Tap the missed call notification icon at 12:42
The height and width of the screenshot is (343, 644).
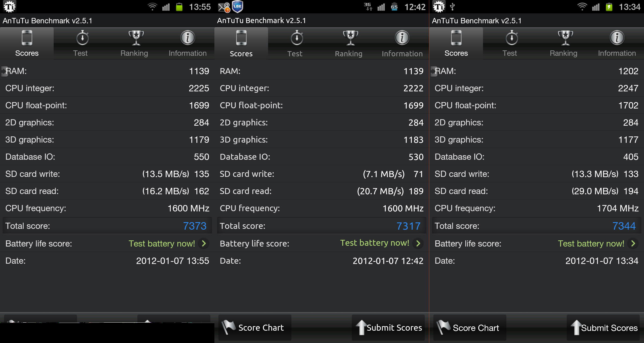pyautogui.click(x=224, y=7)
